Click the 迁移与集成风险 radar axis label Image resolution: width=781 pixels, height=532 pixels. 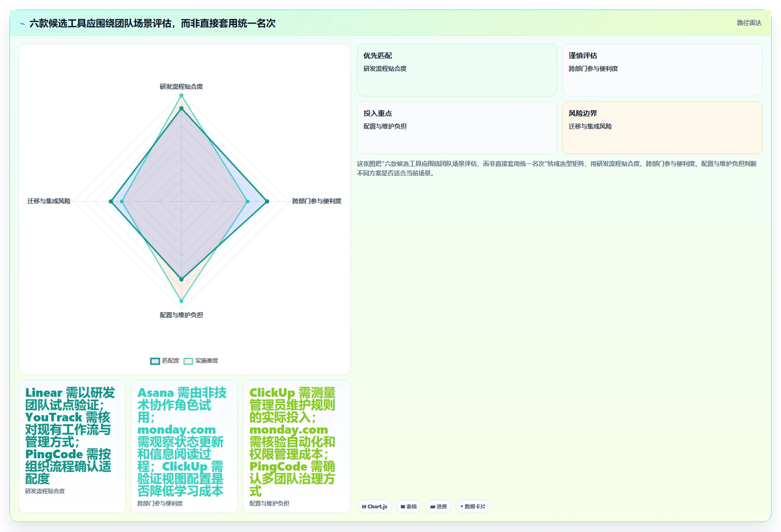click(49, 201)
